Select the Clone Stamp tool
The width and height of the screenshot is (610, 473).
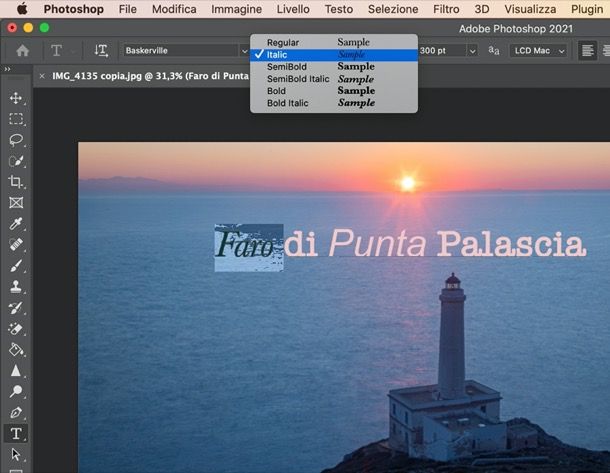(x=16, y=287)
